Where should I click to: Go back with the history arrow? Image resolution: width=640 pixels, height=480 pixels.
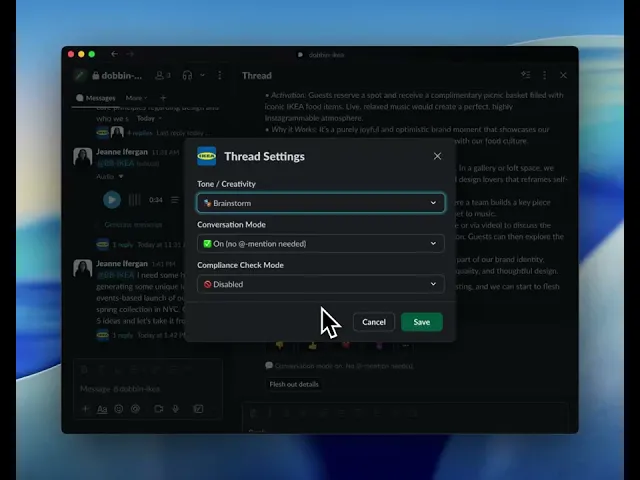[x=114, y=54]
